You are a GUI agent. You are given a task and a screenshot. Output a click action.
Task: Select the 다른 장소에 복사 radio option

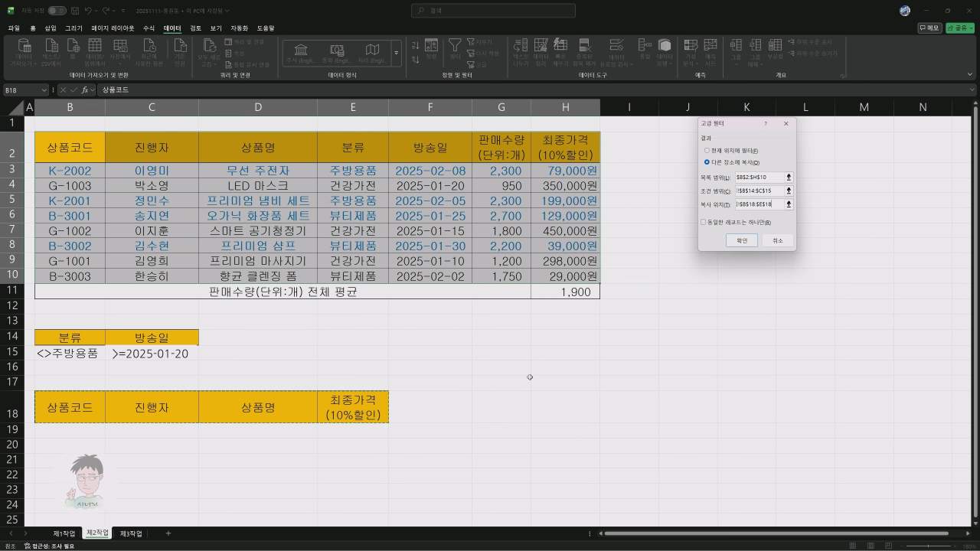tap(707, 162)
